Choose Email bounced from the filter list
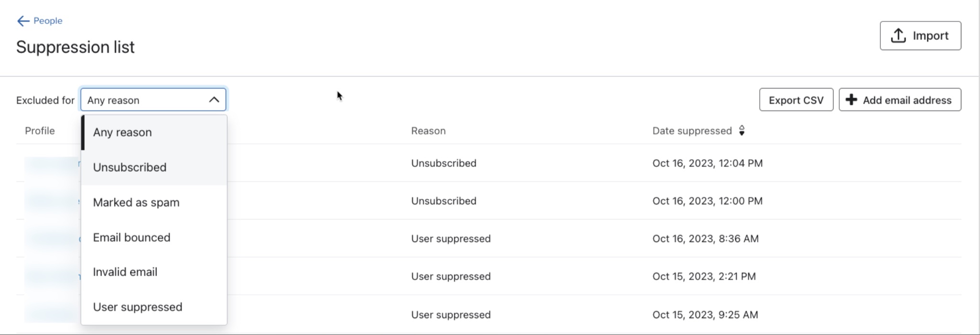 point(132,237)
